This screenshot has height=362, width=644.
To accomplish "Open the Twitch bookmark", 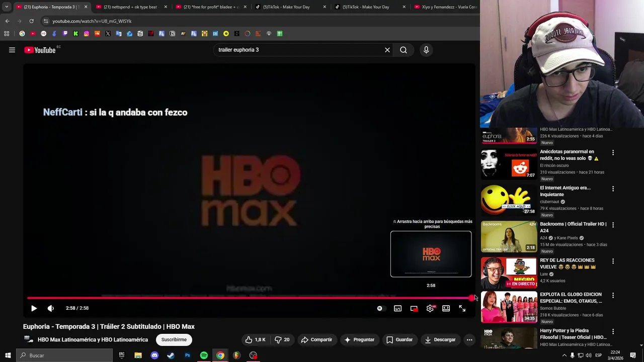I will coord(65,34).
